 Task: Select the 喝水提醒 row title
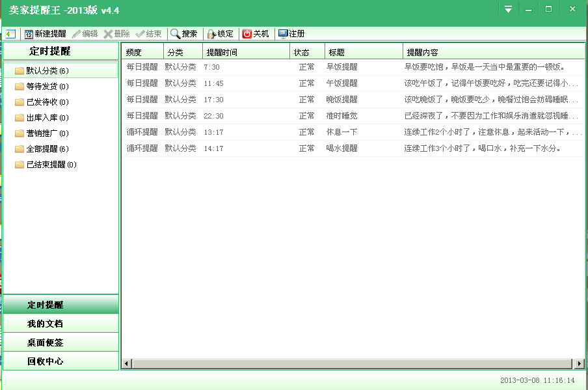coord(341,148)
